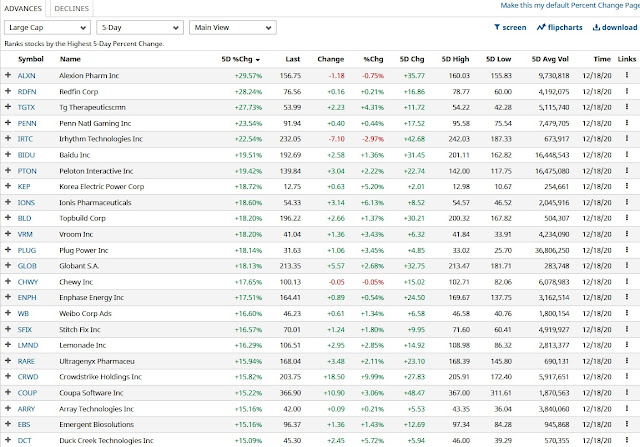Open links menu for Crowdstrike Holdings row
640x447 pixels.
click(x=627, y=376)
